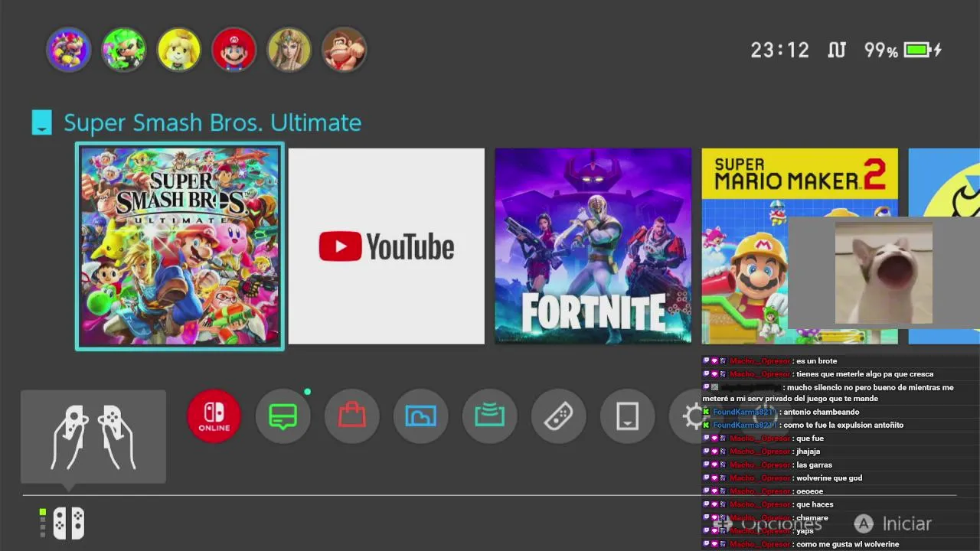Screen dimensions: 980x551
Task: Open the Album icon
Action: point(421,416)
